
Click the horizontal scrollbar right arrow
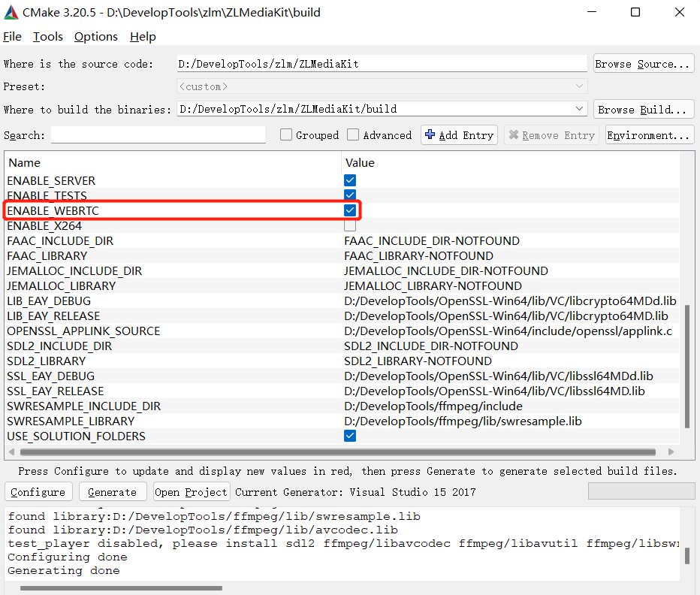pyautogui.click(x=671, y=452)
